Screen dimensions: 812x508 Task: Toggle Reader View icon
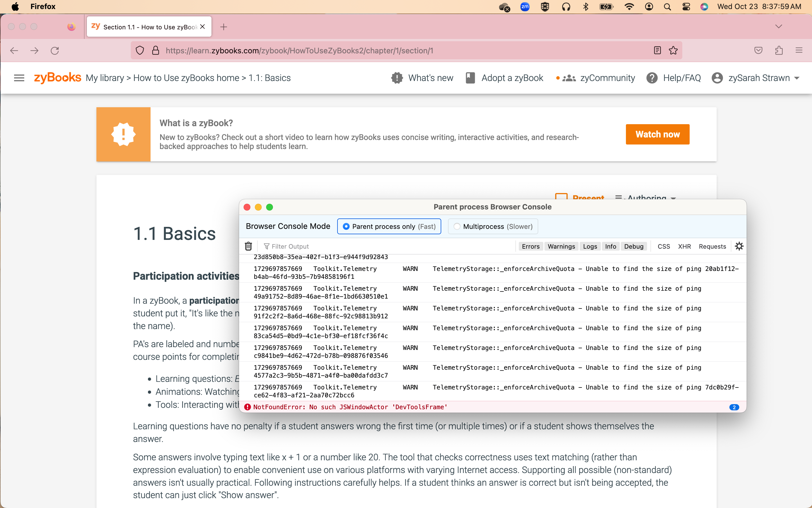657,51
